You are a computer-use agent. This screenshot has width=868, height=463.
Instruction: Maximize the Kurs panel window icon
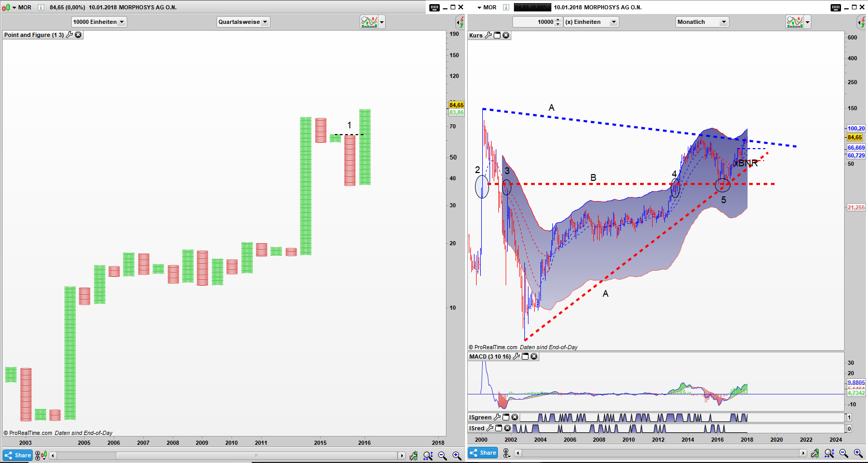497,35
